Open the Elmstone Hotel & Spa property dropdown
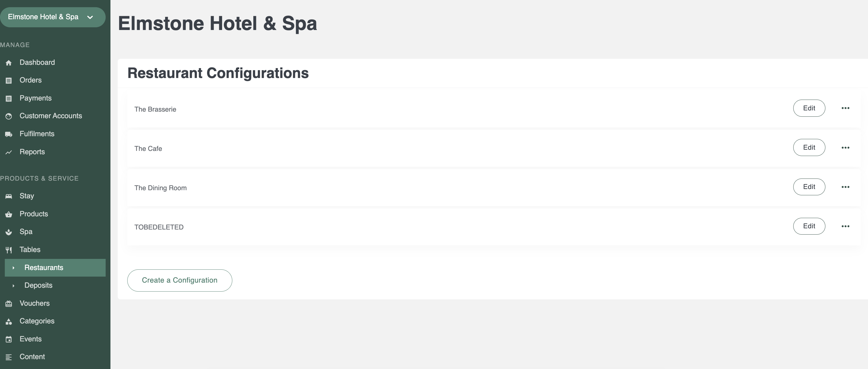 point(53,17)
